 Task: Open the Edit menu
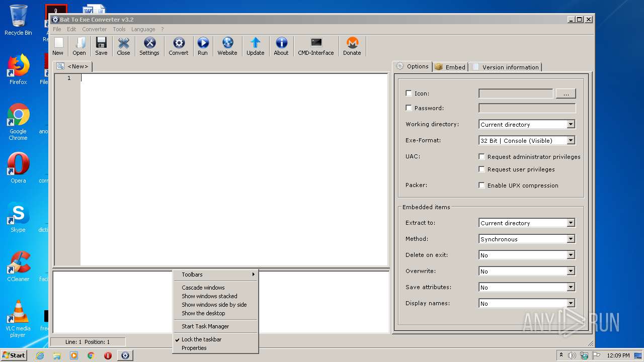point(71,29)
